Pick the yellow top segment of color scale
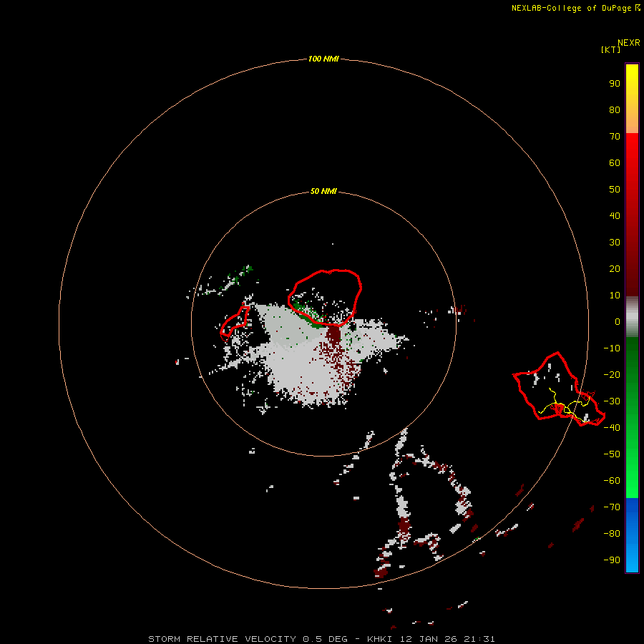Image resolution: width=644 pixels, height=644 pixels. 632,99
